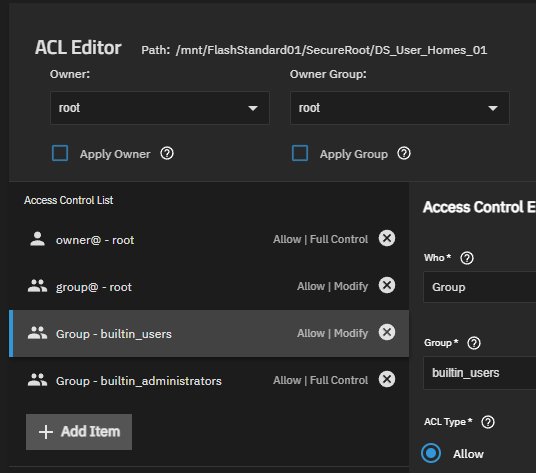Show help for the Who field
The width and height of the screenshot is (536, 473).
tap(467, 258)
